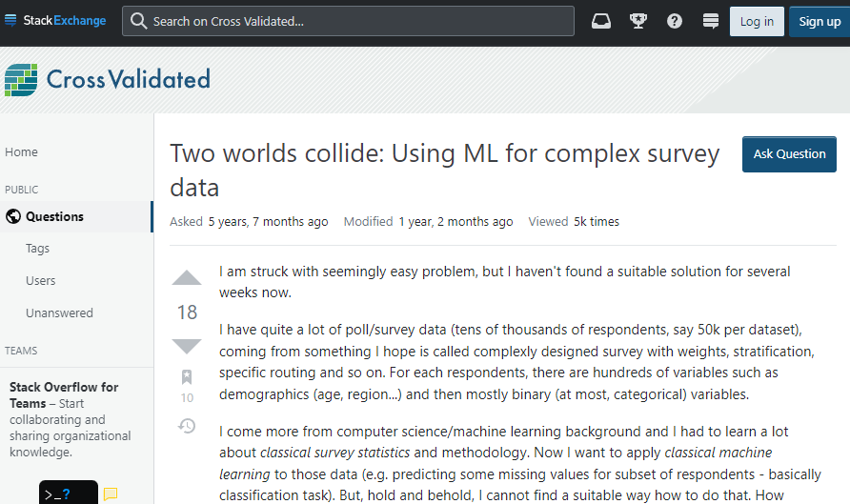Click the Sign up button

(820, 22)
